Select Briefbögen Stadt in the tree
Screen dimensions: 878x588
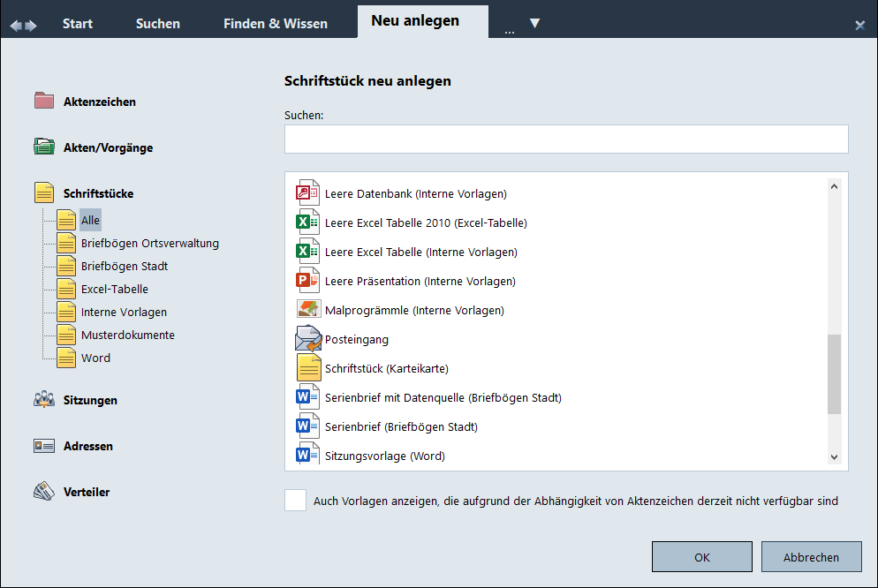click(124, 266)
